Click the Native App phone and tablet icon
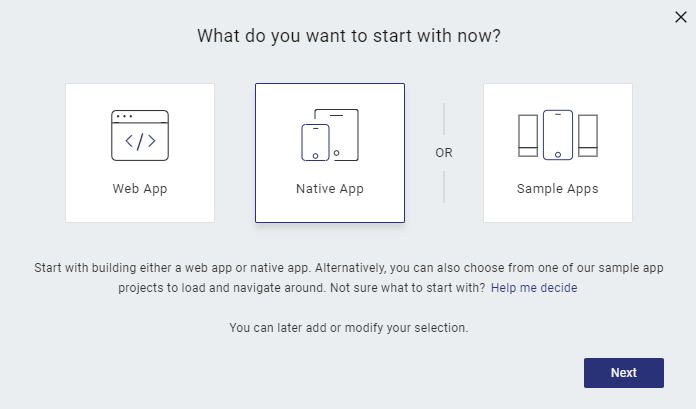696x409 pixels. pos(330,135)
